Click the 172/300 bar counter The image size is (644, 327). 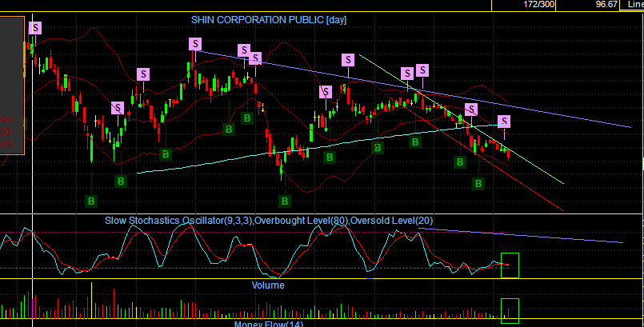[539, 5]
